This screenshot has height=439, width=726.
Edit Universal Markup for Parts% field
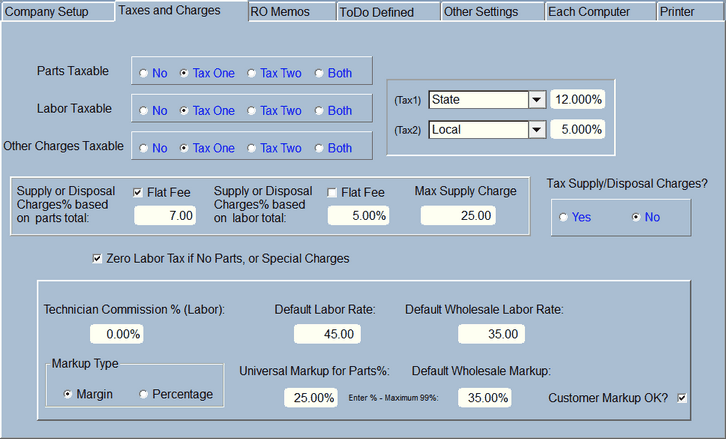(311, 398)
